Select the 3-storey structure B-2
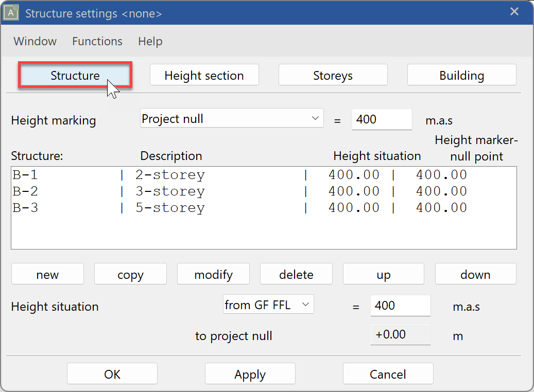534x392 pixels. [x=154, y=190]
